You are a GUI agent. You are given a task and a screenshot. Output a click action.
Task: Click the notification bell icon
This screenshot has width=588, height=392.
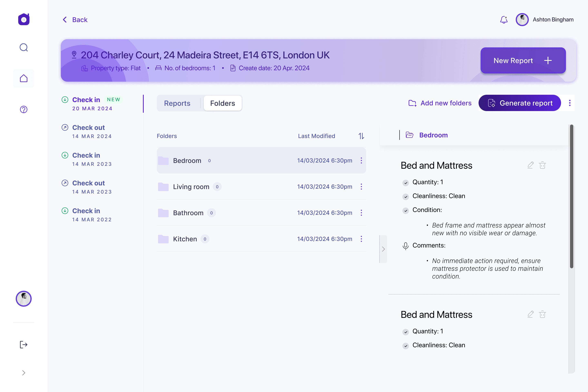504,20
